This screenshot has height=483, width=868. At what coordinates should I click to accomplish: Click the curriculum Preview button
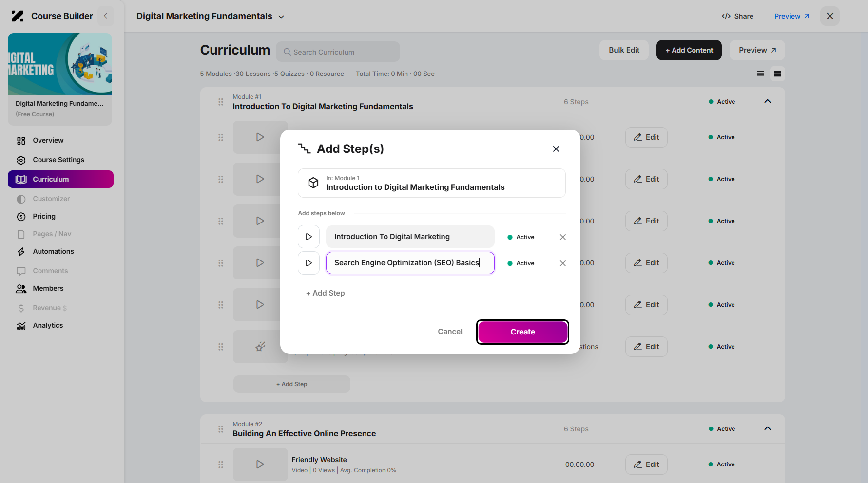[x=757, y=50]
